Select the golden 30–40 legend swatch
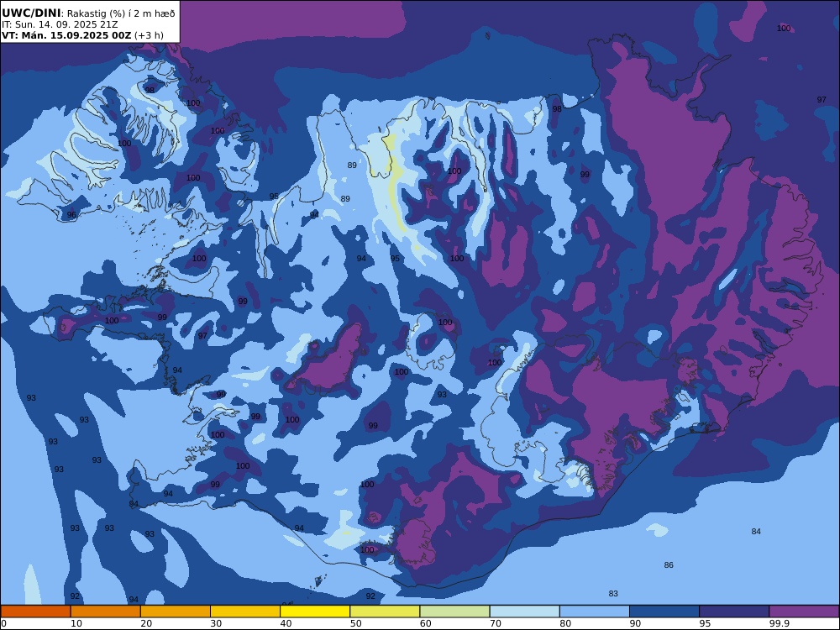 pos(245,612)
